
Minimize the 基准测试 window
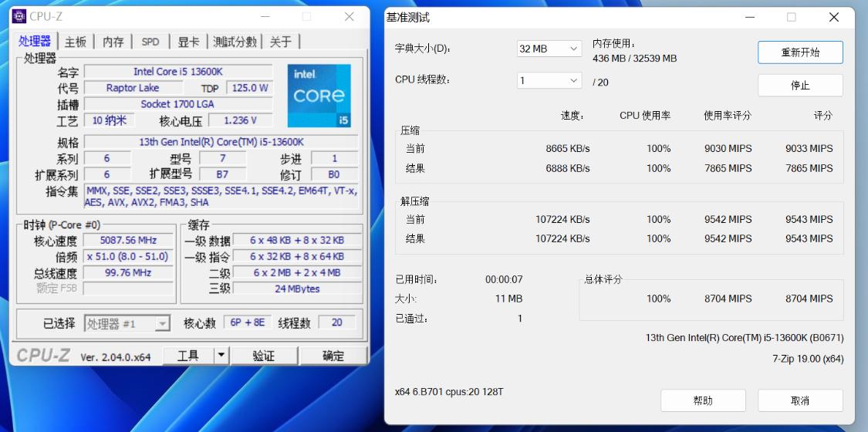[x=749, y=17]
